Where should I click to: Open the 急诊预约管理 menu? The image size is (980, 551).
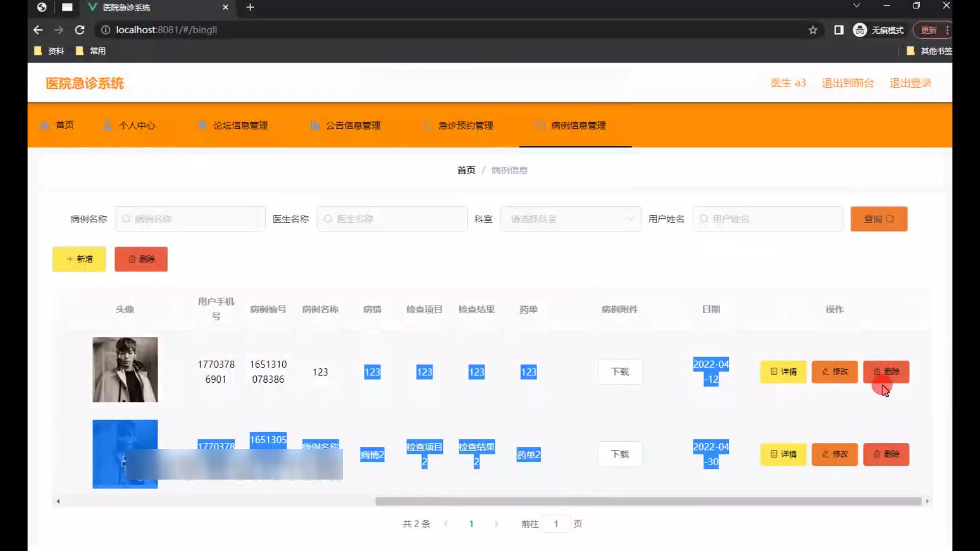tap(465, 126)
